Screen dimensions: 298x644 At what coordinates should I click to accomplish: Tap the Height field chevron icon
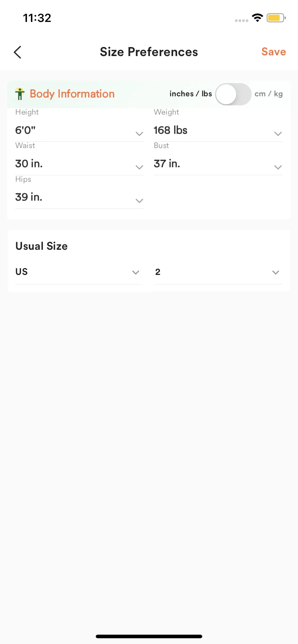[x=139, y=134]
